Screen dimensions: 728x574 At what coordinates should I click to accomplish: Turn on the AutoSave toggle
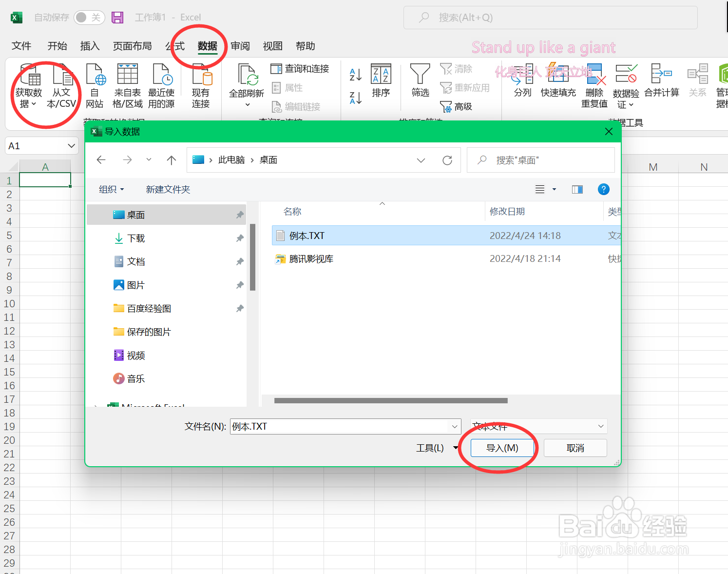89,17
